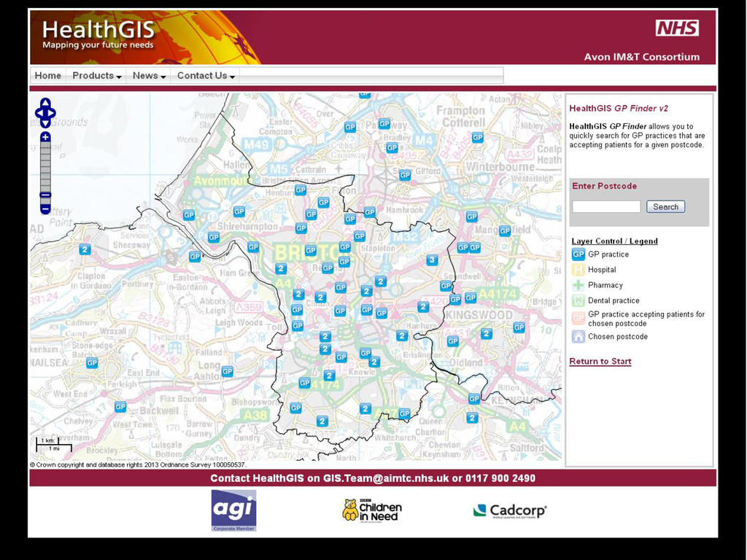Focus the Enter Postcode input field
The height and width of the screenshot is (560, 747).
tap(606, 206)
